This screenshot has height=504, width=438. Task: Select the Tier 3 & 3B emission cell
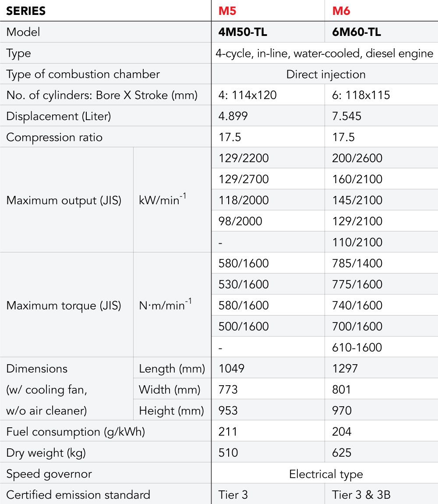tap(361, 495)
